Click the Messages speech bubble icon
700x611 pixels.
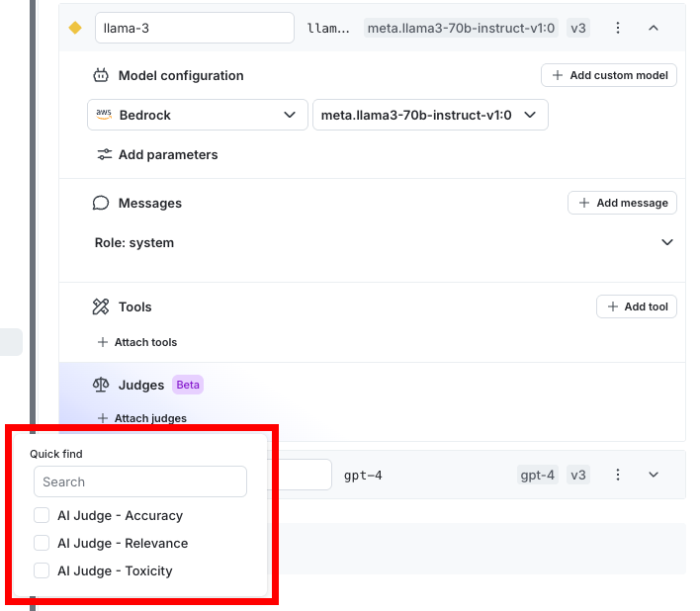[101, 203]
